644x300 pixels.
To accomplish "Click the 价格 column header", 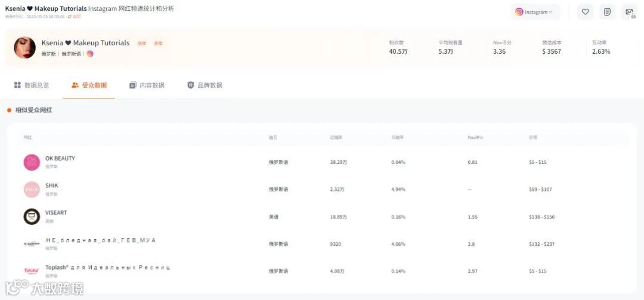I will pyautogui.click(x=533, y=137).
